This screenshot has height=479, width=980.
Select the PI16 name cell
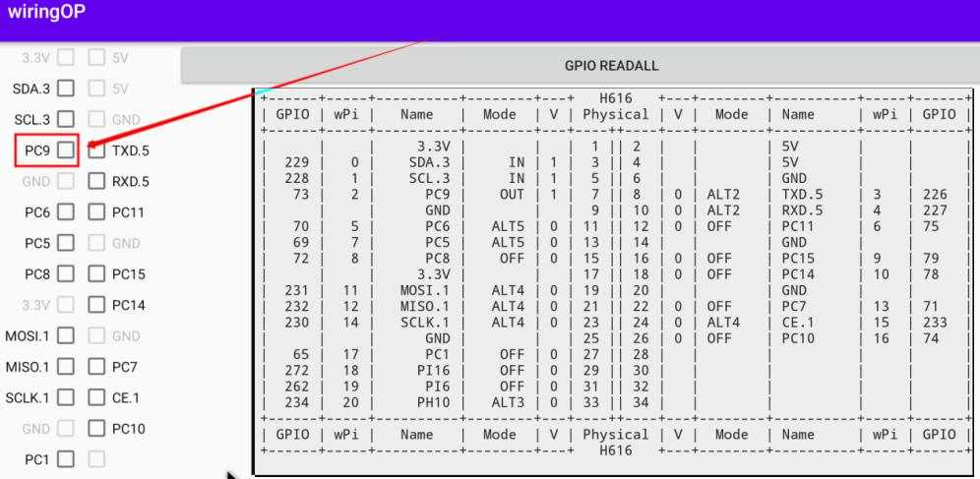[x=433, y=371]
